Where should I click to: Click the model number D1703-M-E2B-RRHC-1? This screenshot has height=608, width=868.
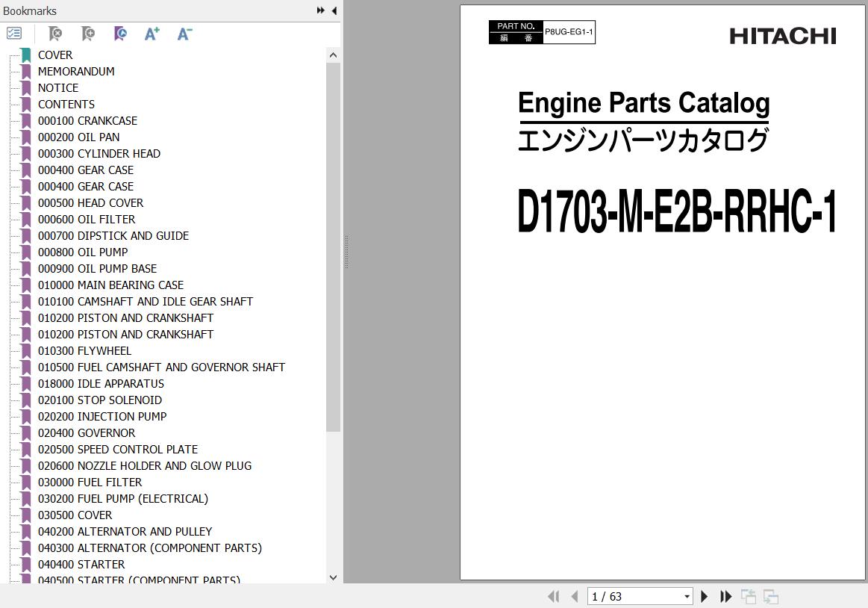pos(676,211)
